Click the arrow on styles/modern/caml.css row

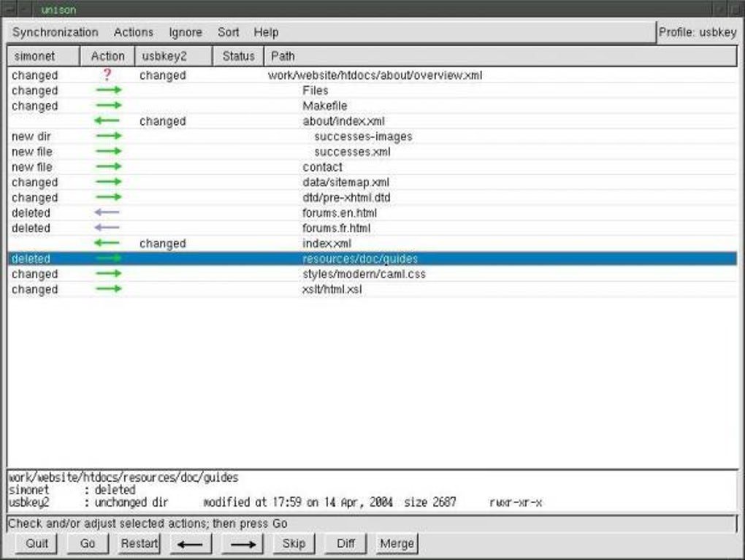coord(108,274)
